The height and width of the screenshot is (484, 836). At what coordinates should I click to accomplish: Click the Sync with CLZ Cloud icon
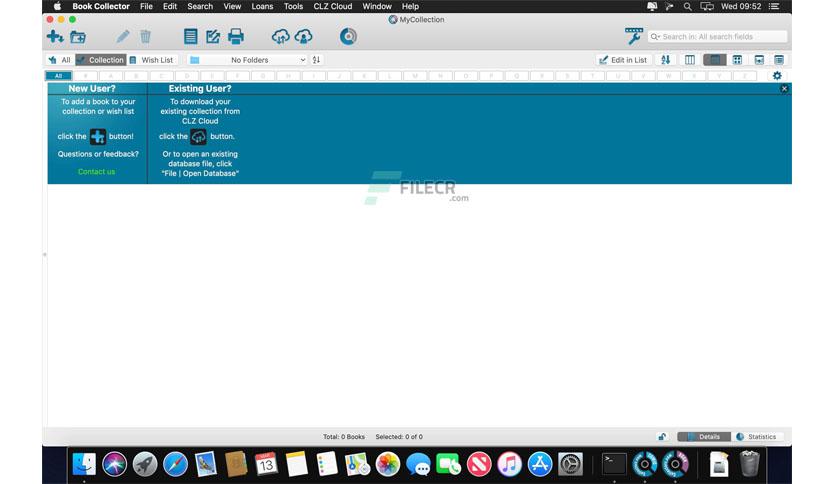(280, 37)
